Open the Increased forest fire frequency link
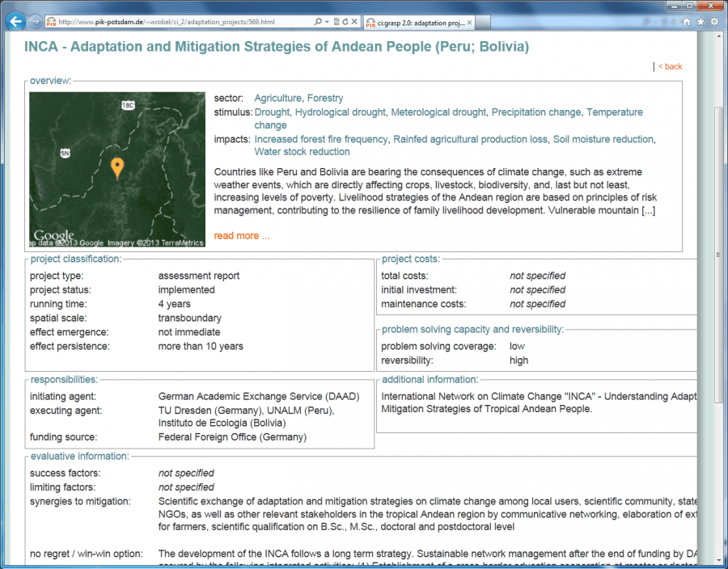 click(x=321, y=139)
